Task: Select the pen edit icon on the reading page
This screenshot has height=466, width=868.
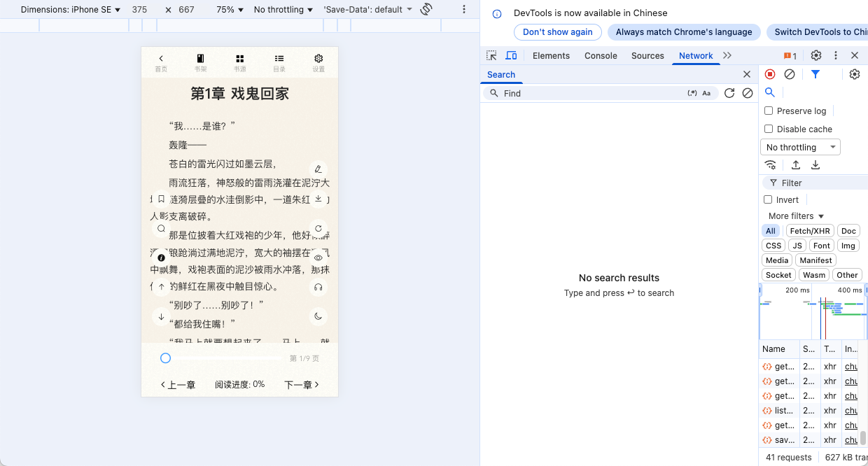Action: (x=318, y=169)
